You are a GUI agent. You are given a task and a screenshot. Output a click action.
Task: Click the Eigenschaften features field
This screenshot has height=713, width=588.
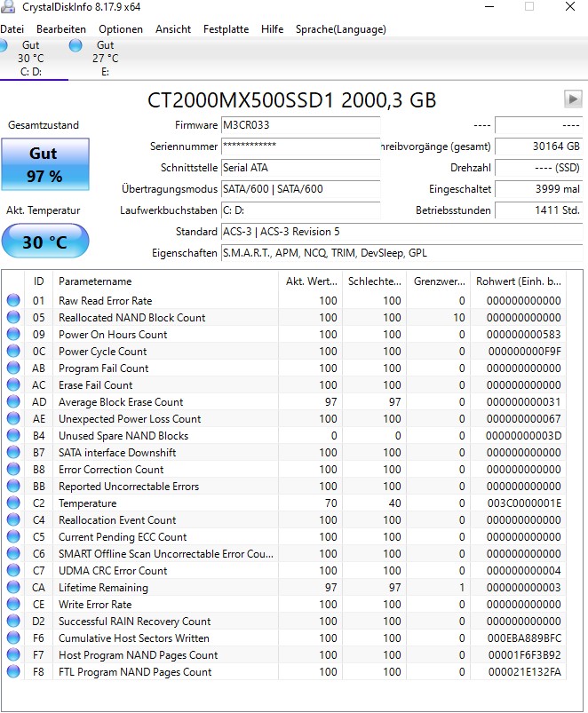(401, 253)
